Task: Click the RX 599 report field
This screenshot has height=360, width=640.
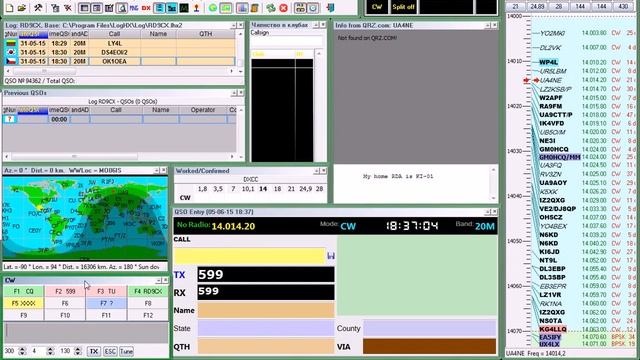Action: (x=266, y=292)
